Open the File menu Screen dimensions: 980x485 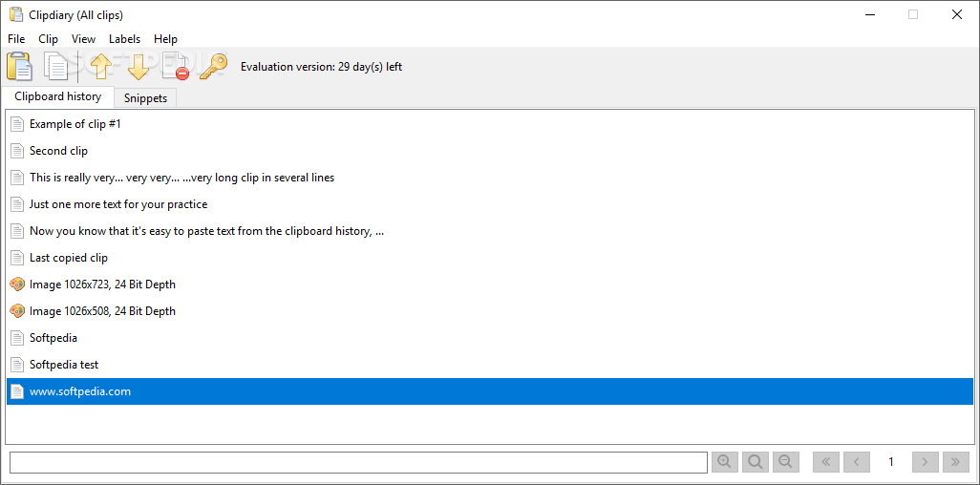click(16, 39)
